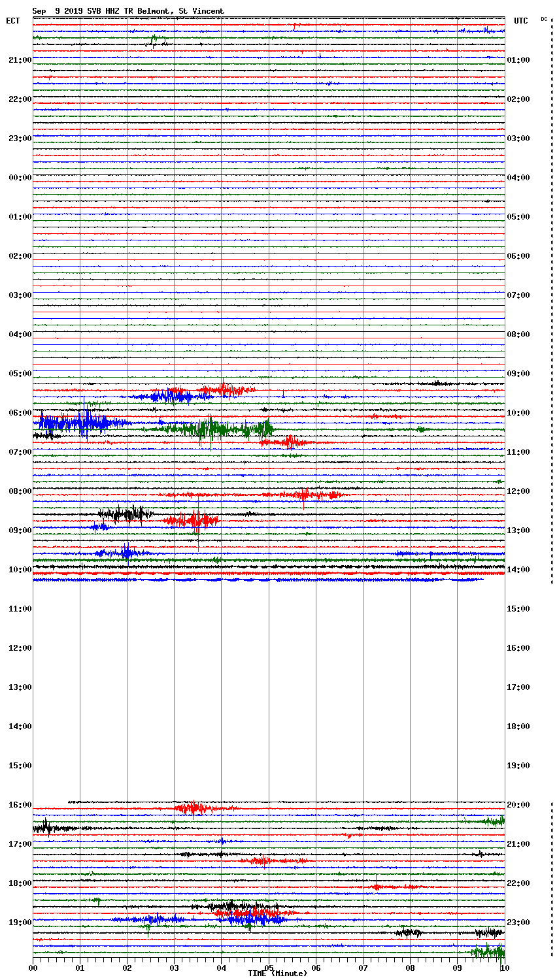Select the minute tick label '05' on the bottom axis
Screen dimensions: 557x980
tap(269, 968)
